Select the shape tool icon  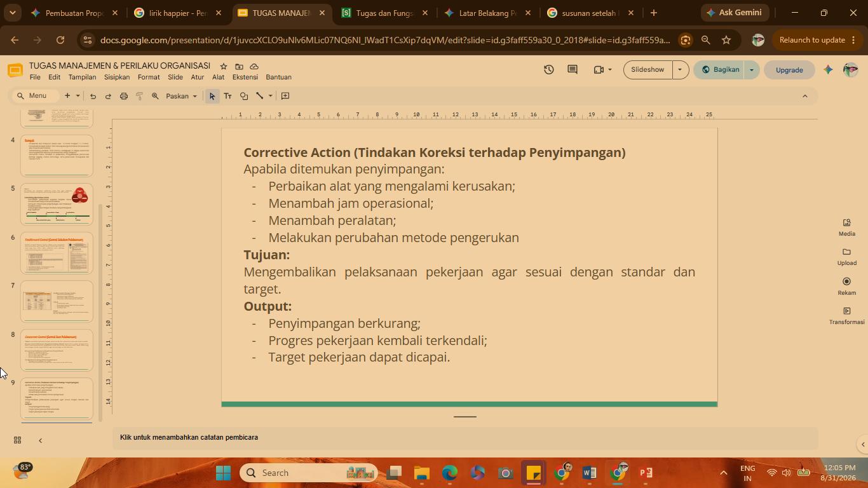pyautogui.click(x=244, y=96)
